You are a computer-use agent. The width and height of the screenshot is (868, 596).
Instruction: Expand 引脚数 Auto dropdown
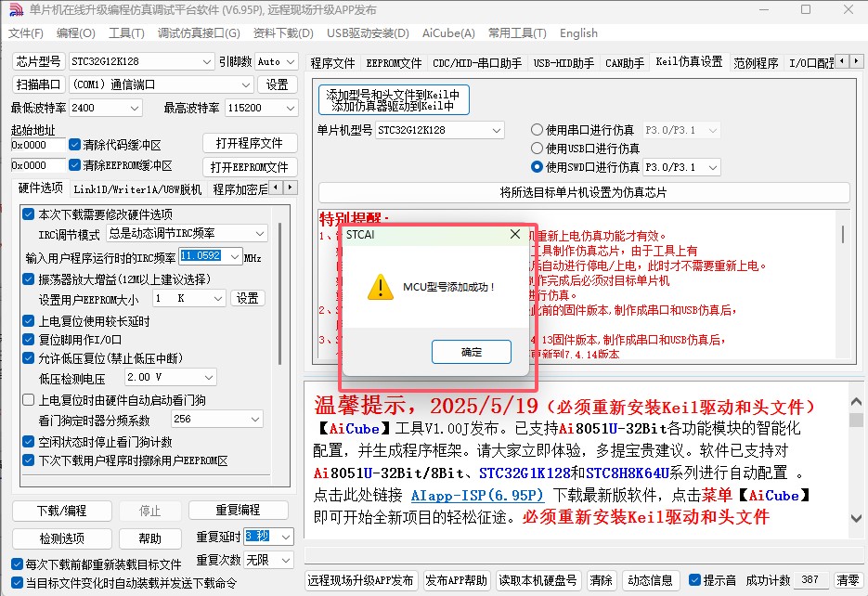click(291, 61)
